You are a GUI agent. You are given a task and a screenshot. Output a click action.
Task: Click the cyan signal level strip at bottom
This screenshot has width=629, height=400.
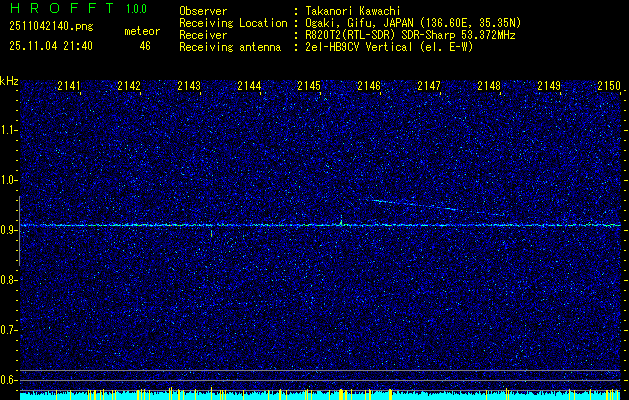[319, 396]
